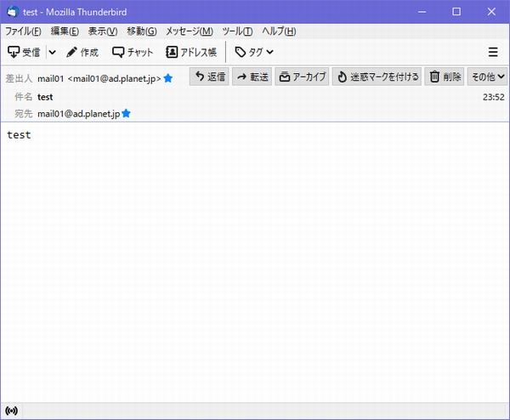Image resolution: width=510 pixels, height=420 pixels.
Task: Click sender mail01 <mail01@ad.planet.jp>
Action: tap(99, 79)
